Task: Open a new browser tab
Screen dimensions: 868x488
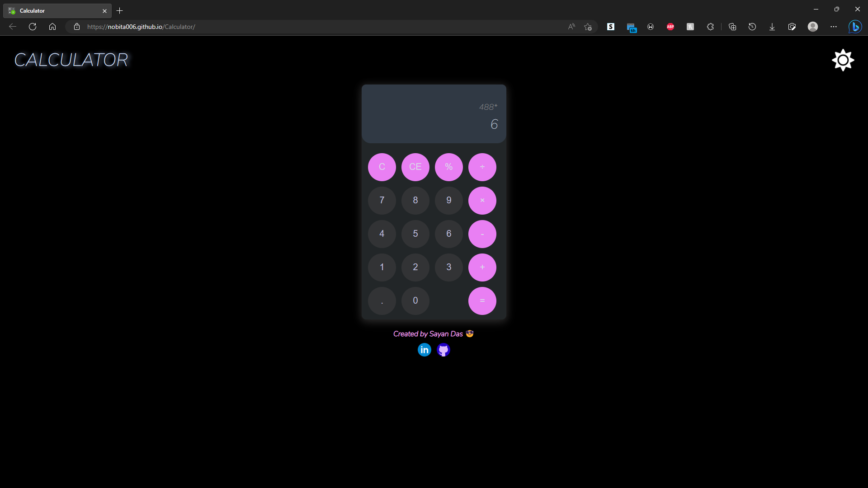Action: coord(119,10)
